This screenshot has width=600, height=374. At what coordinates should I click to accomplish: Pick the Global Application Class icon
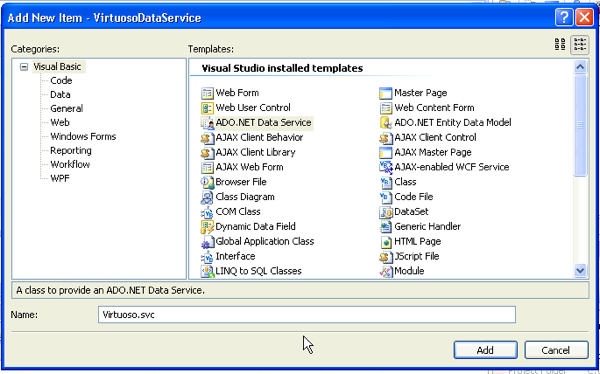point(207,242)
